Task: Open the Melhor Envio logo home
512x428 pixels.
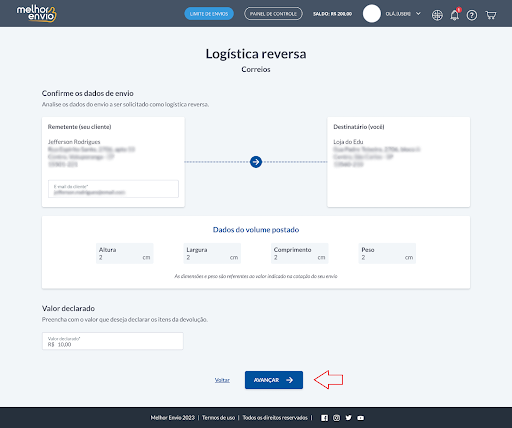Action: 37,14
